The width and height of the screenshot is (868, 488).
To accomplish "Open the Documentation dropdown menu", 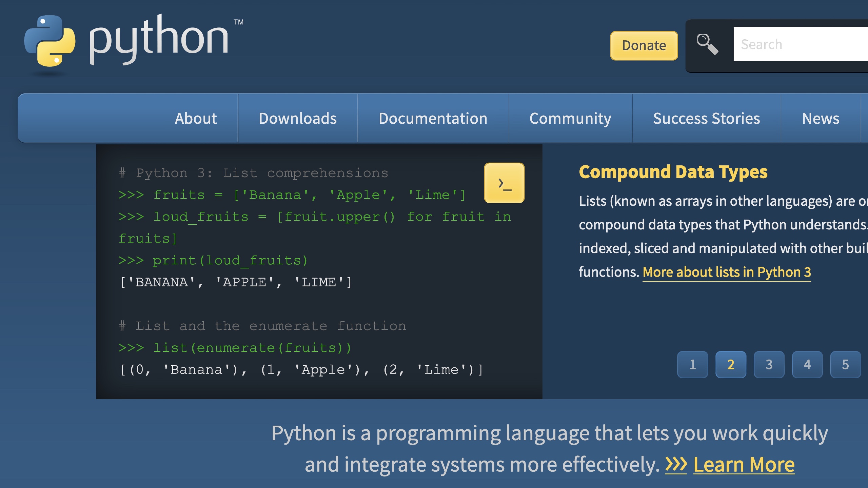I will pos(433,118).
